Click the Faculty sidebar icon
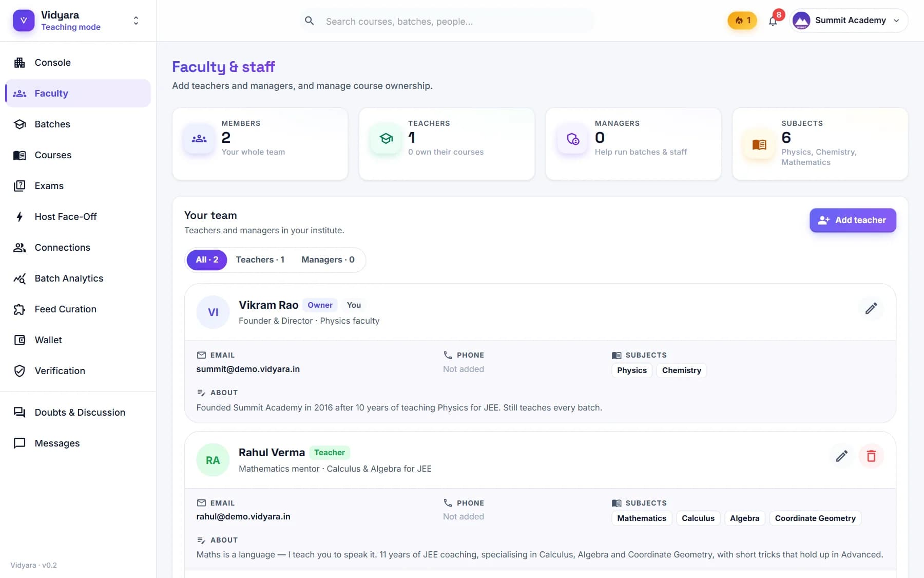 tap(20, 94)
